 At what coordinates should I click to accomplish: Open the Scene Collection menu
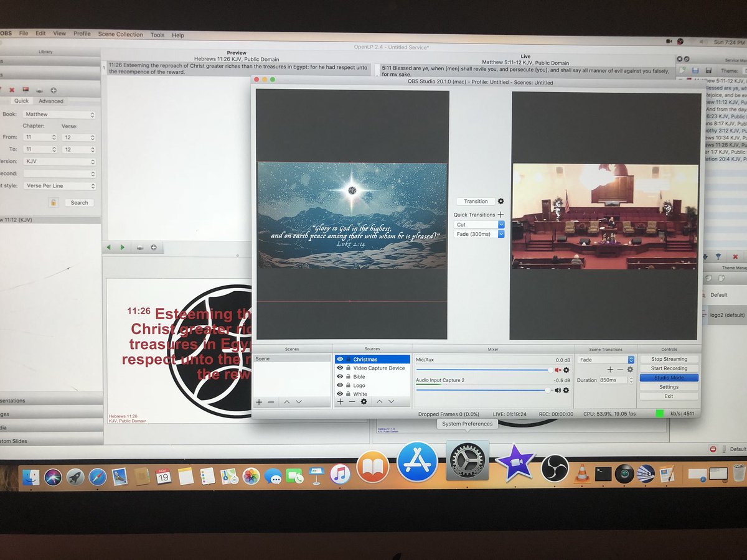click(x=121, y=34)
